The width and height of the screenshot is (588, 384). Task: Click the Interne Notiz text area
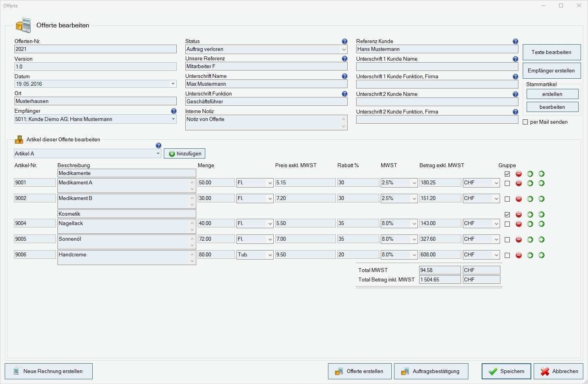click(x=266, y=123)
